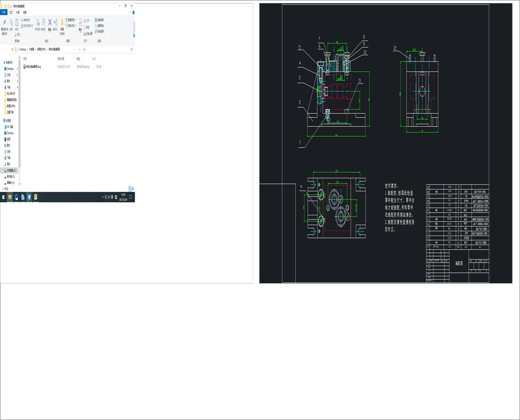Click the Explorer search box
This screenshot has height=420, width=520.
click(x=111, y=49)
